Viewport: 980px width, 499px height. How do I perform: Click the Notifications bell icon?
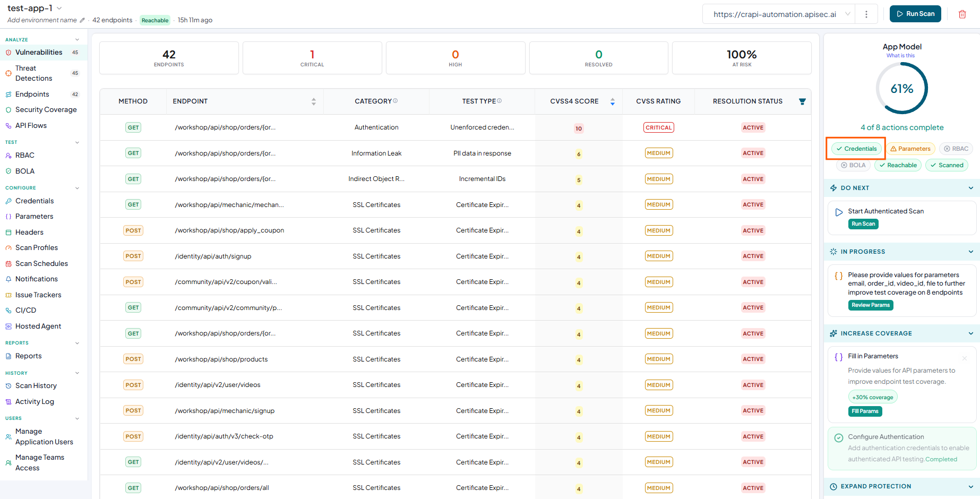tap(8, 279)
